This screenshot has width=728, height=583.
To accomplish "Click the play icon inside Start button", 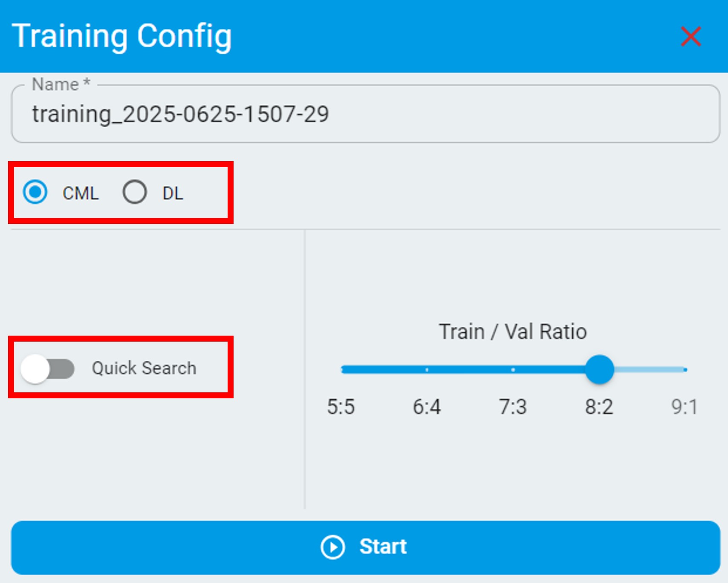I will tap(332, 547).
